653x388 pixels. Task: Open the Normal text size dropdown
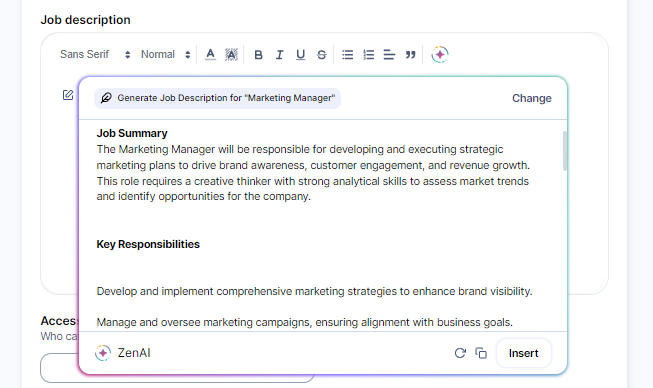click(x=166, y=55)
